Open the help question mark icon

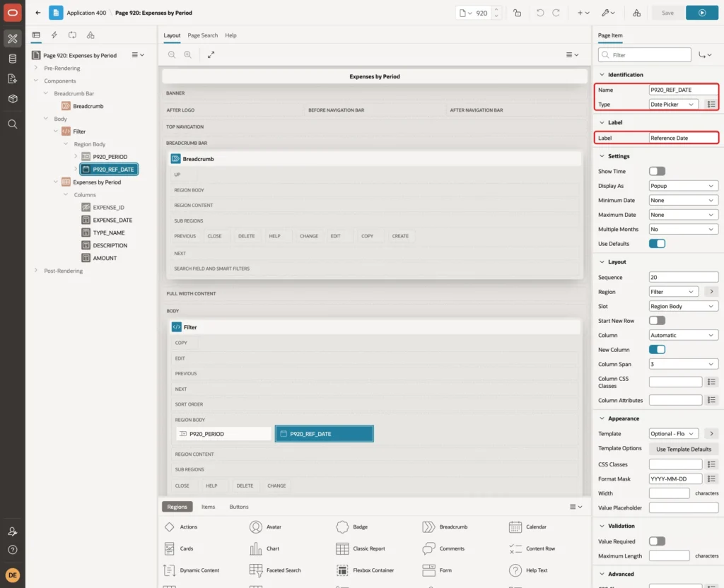(13, 550)
